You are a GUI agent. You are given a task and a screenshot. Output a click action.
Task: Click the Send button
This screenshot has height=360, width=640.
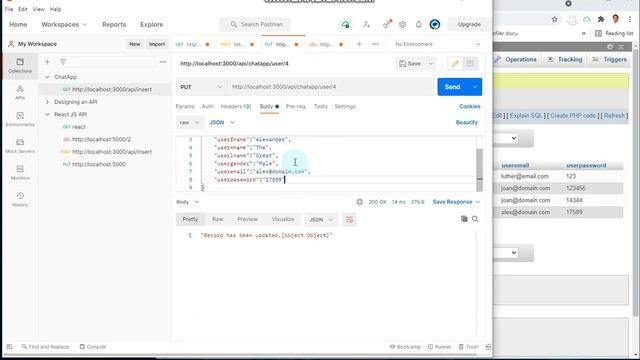[452, 87]
